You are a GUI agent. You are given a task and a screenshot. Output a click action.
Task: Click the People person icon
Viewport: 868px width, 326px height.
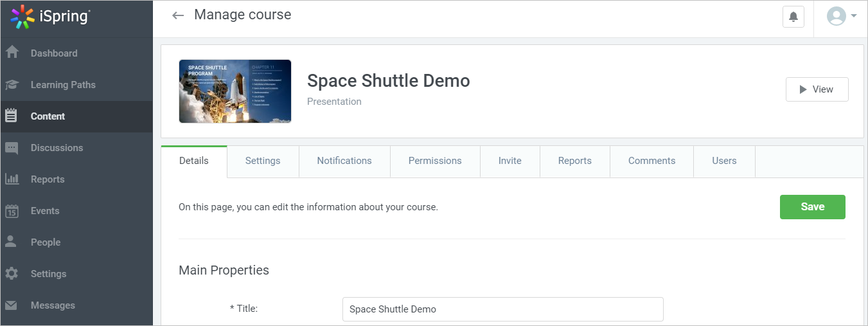coord(12,242)
